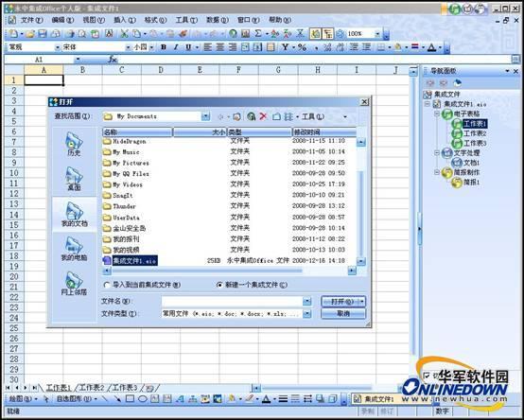Click the 取消 button in dialog
Screen dimensions: 524x420
point(343,314)
